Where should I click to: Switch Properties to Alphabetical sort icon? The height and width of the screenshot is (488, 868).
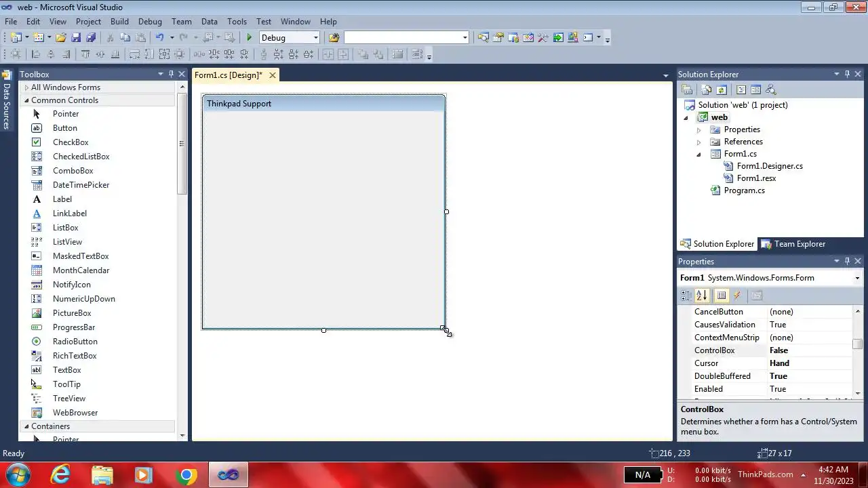coord(702,296)
